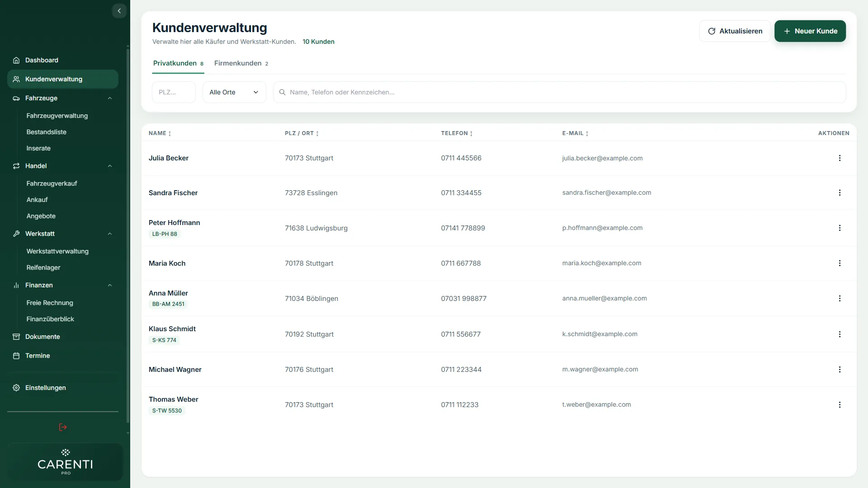Image resolution: width=868 pixels, height=488 pixels.
Task: Click the name, phone or plate search field
Action: pyautogui.click(x=560, y=92)
